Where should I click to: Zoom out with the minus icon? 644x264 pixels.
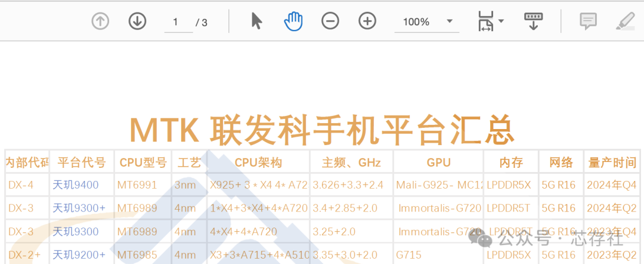point(330,21)
